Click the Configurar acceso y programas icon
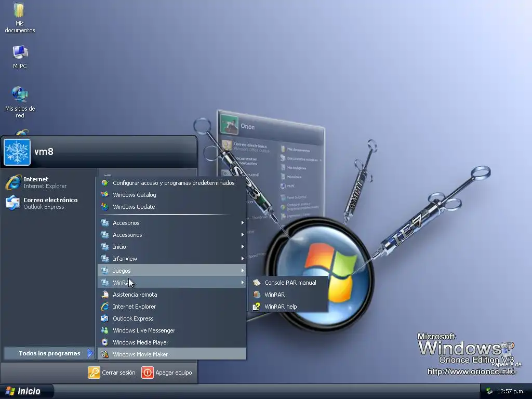Image resolution: width=532 pixels, height=399 pixels. tap(105, 182)
